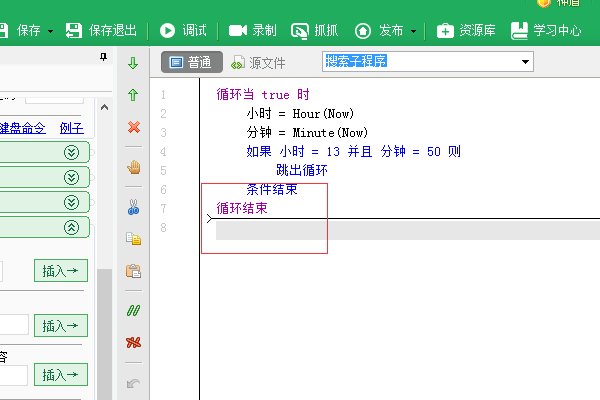Image resolution: width=600 pixels, height=400 pixels.
Task: Click the 发布 publish button
Action: (x=379, y=31)
